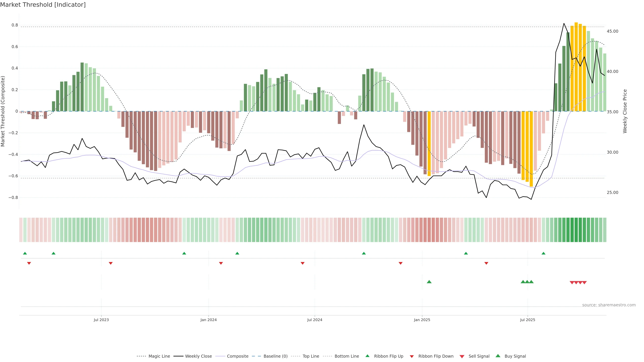This screenshot has width=644, height=362.
Task: Click the Jul 2024 axis label
Action: [x=314, y=320]
